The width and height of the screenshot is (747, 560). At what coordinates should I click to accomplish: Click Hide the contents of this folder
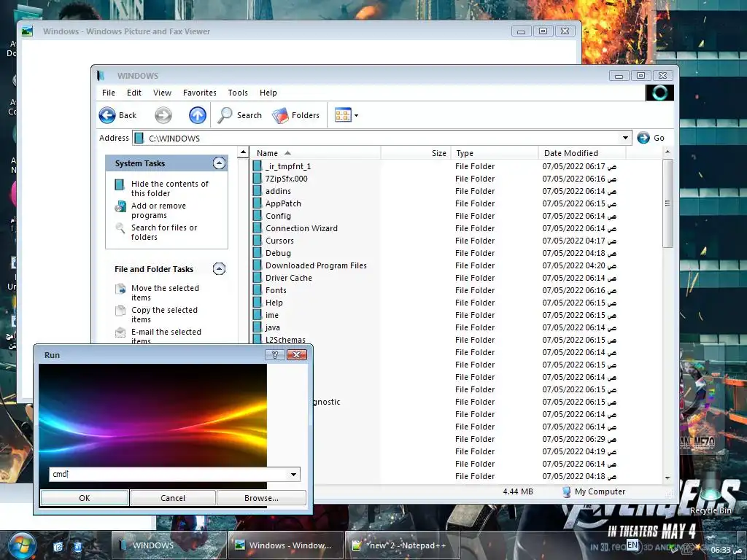169,189
